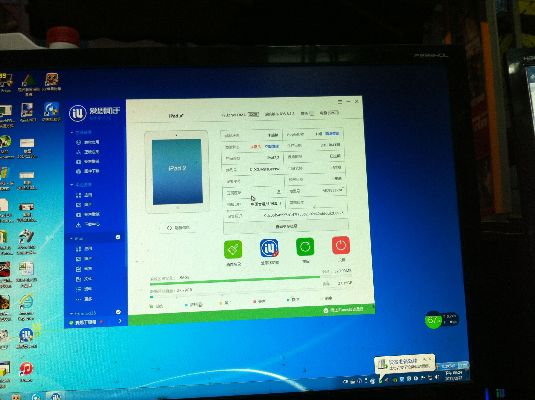The height and width of the screenshot is (400, 535).
Task: Open the Internet Explorer desktop shortcut
Action: pyautogui.click(x=26, y=306)
